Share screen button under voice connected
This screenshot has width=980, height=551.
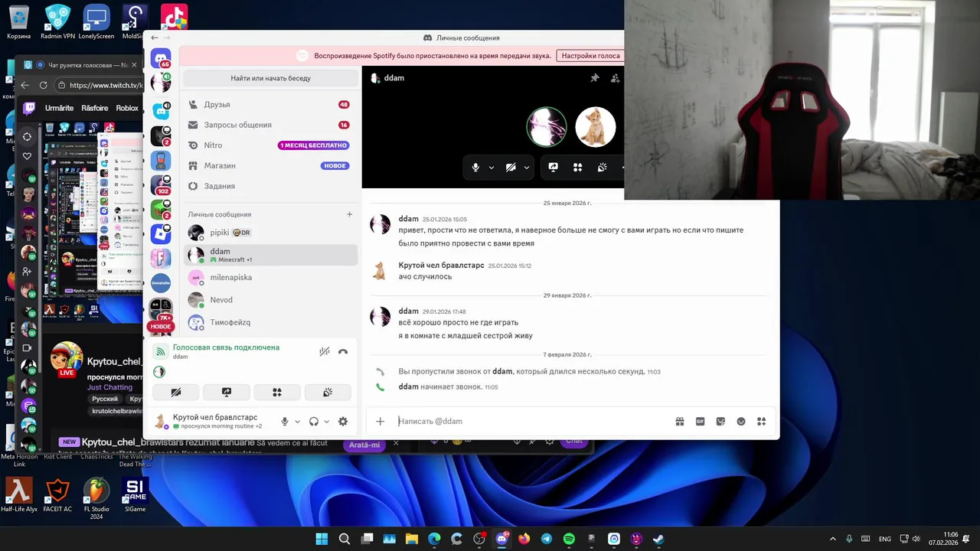pos(227,392)
